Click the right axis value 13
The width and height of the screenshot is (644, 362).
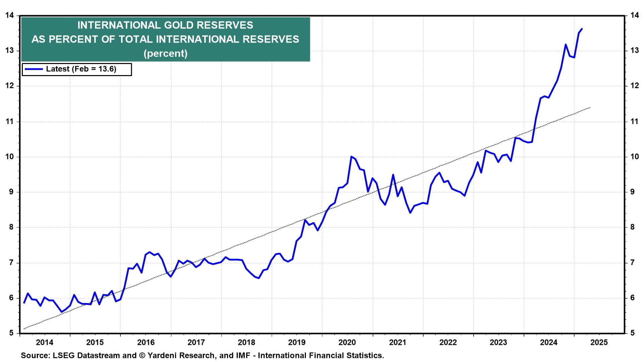(x=635, y=51)
